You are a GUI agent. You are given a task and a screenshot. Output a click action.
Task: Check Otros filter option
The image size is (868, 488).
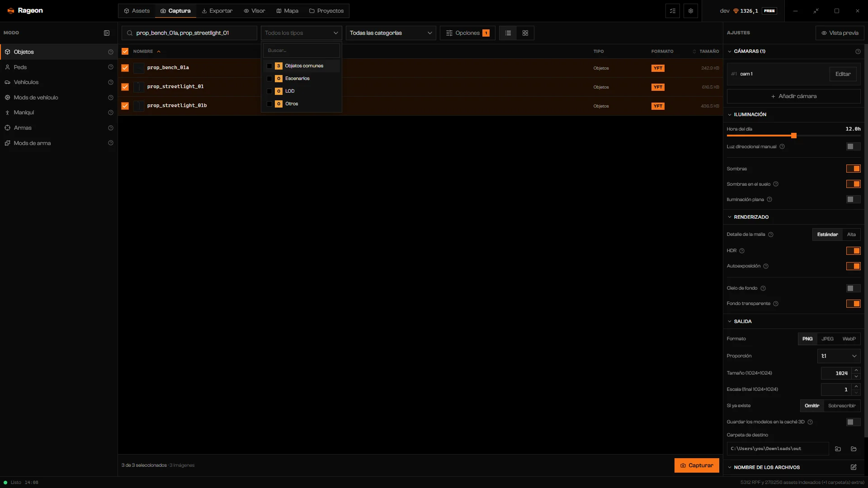click(269, 104)
